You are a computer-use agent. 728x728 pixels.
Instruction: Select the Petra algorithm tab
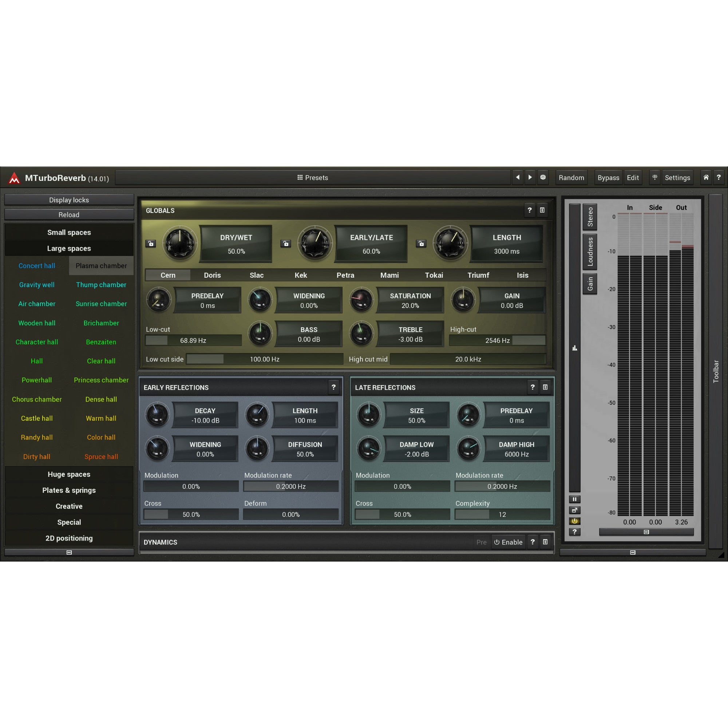coord(345,275)
